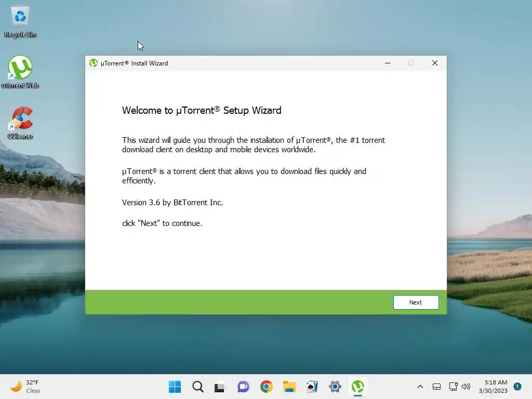Viewport: 532px width, 399px height.
Task: Minimize the Install Wizard window
Action: tap(388, 63)
